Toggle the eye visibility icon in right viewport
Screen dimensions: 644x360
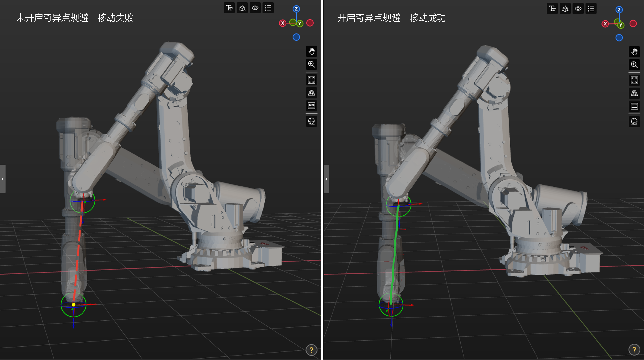click(x=578, y=9)
